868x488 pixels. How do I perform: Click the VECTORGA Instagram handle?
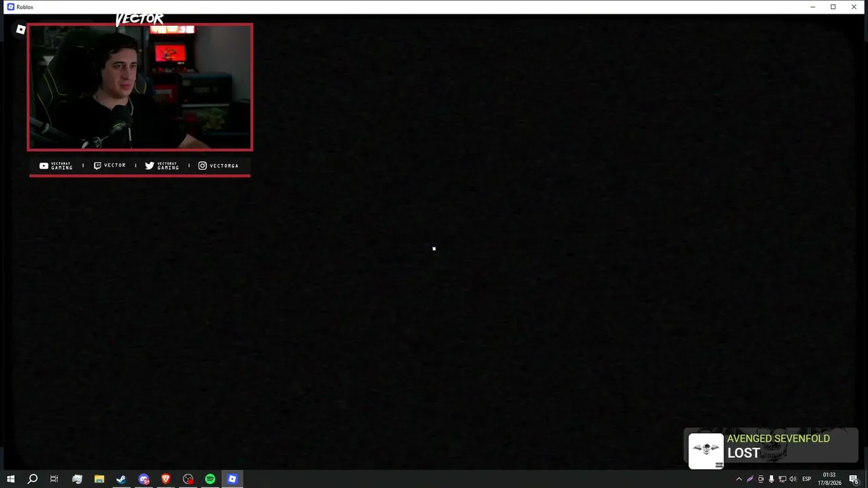(224, 165)
